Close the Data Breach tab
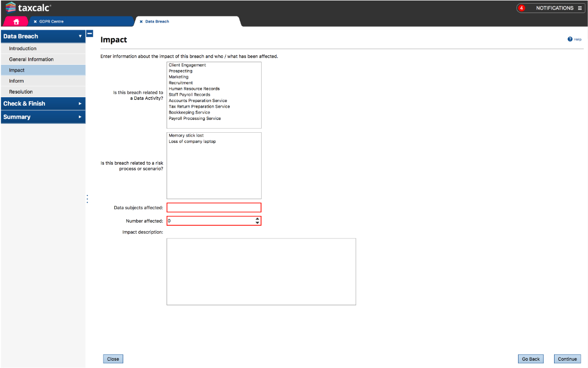This screenshot has height=368, width=588. (x=141, y=21)
